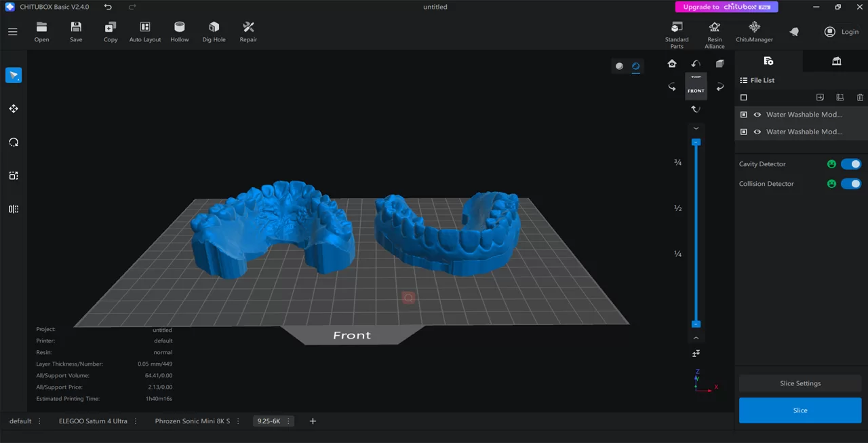Image resolution: width=868 pixels, height=443 pixels.
Task: Select the Phrozen Sonic Mini 8K S profile
Action: click(x=192, y=421)
